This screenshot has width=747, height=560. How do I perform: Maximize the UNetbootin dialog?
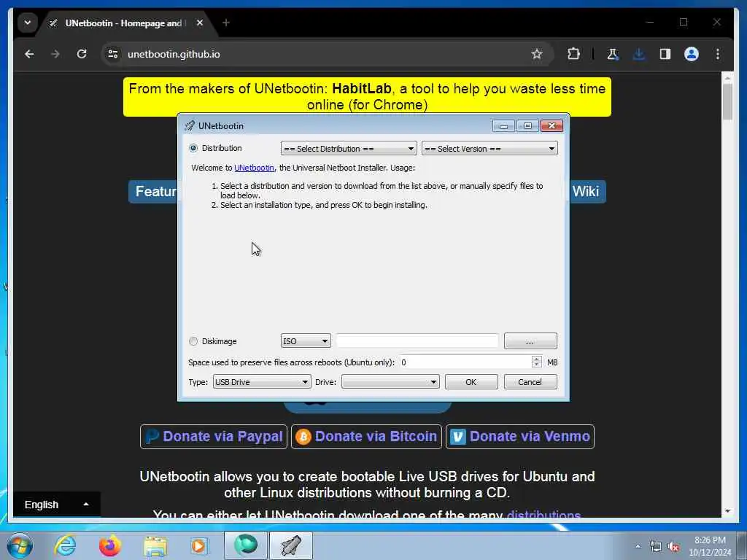click(x=527, y=125)
